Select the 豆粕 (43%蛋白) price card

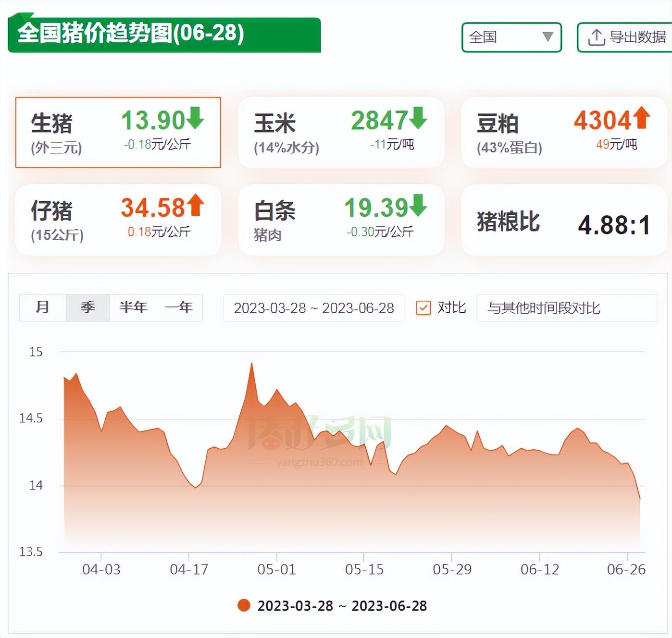[x=564, y=133]
